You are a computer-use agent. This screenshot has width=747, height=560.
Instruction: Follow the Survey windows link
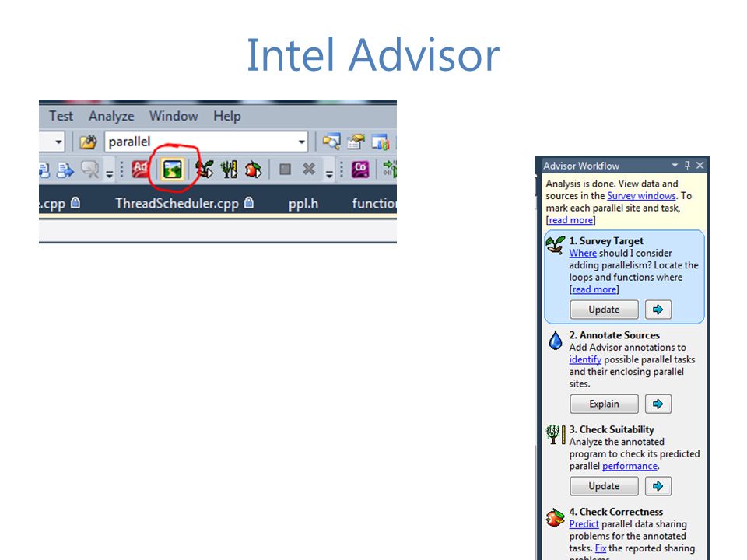pos(641,196)
